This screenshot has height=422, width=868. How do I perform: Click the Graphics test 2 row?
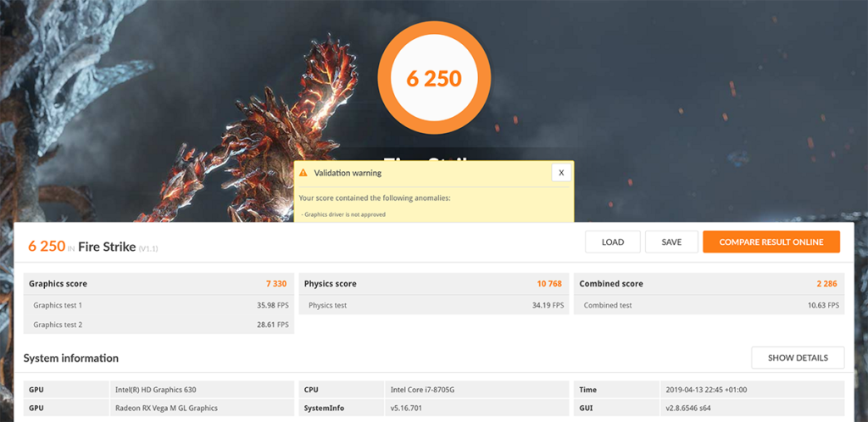(159, 325)
